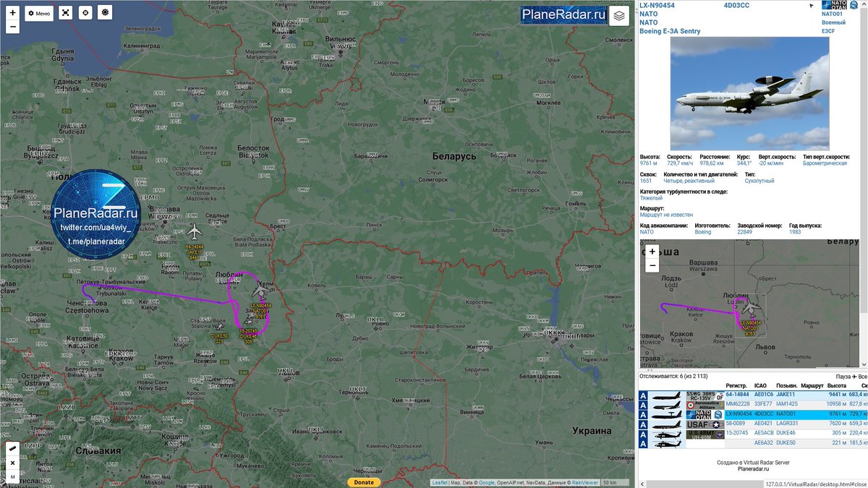Viewport: 868px width, 488px height.
Task: Click the Donate button
Action: coord(363,482)
